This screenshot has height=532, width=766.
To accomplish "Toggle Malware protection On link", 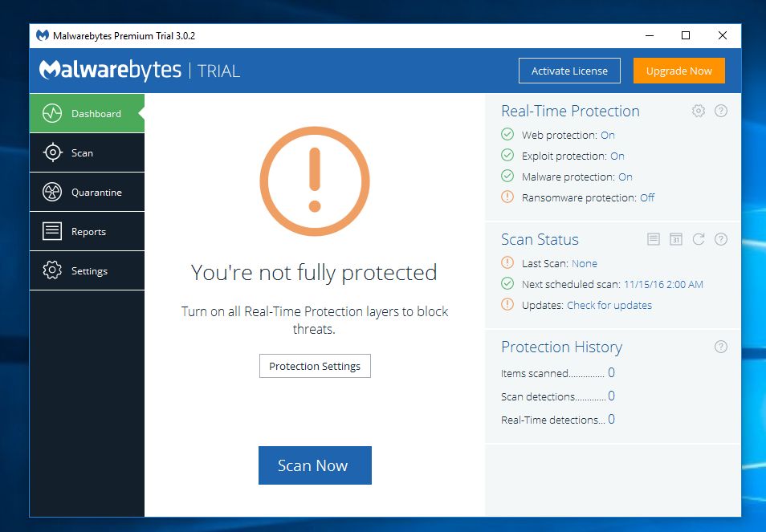I will click(x=625, y=177).
